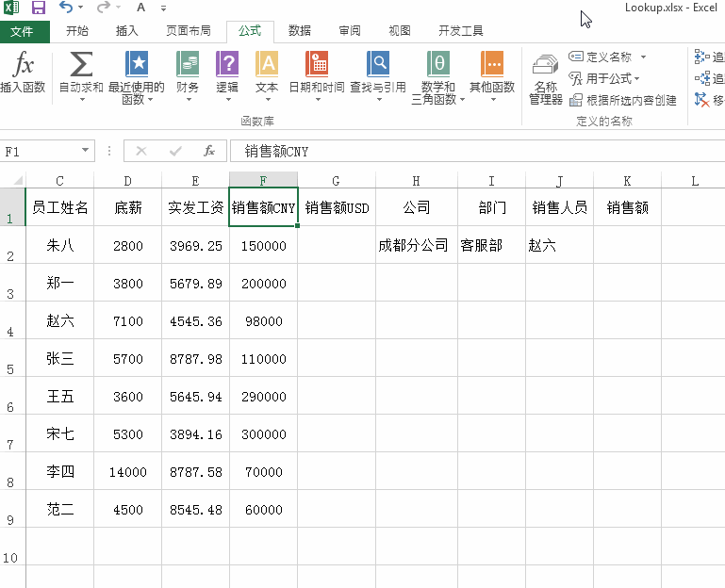Image resolution: width=725 pixels, height=588 pixels.
Task: Click the Save disk icon in quick access
Action: pos(39,8)
